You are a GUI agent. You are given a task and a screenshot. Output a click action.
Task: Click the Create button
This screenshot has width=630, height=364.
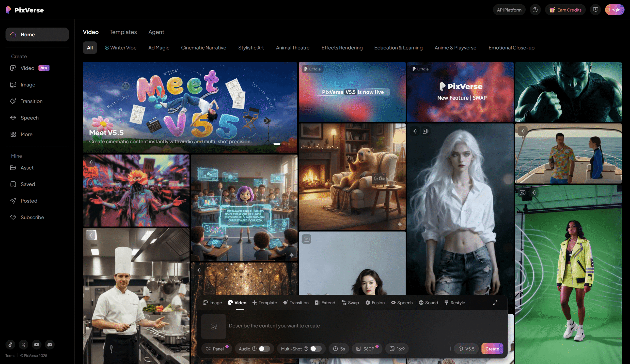(492, 349)
